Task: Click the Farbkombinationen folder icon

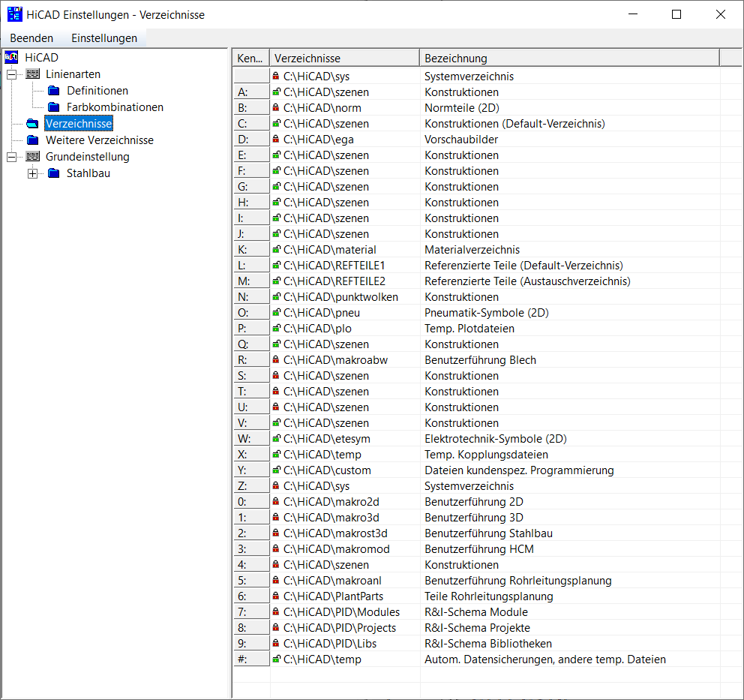Action: (x=53, y=107)
